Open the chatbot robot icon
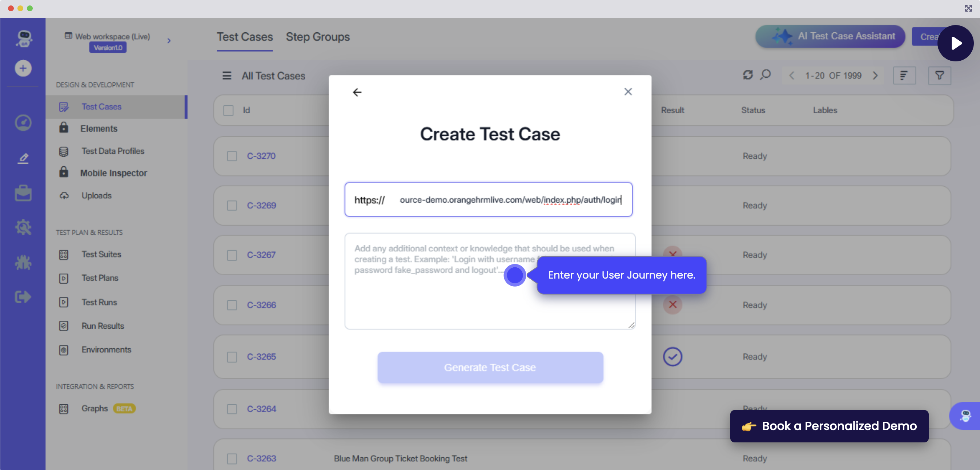Screen dimensions: 980x470 (x=965, y=416)
